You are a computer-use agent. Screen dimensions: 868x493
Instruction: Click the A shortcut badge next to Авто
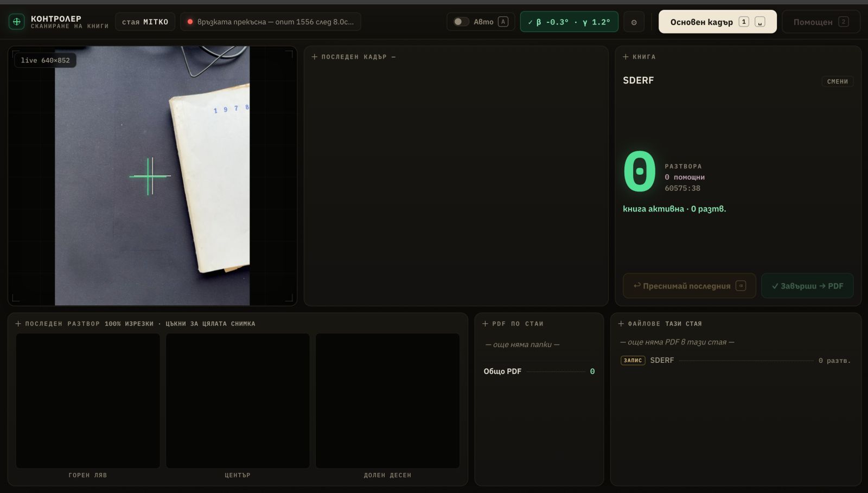pos(503,22)
